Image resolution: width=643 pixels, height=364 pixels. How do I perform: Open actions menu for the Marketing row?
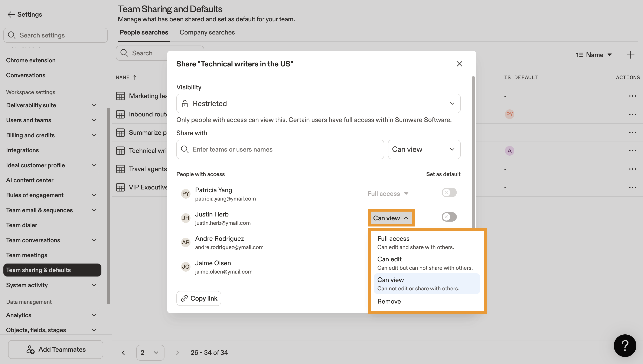tap(632, 96)
